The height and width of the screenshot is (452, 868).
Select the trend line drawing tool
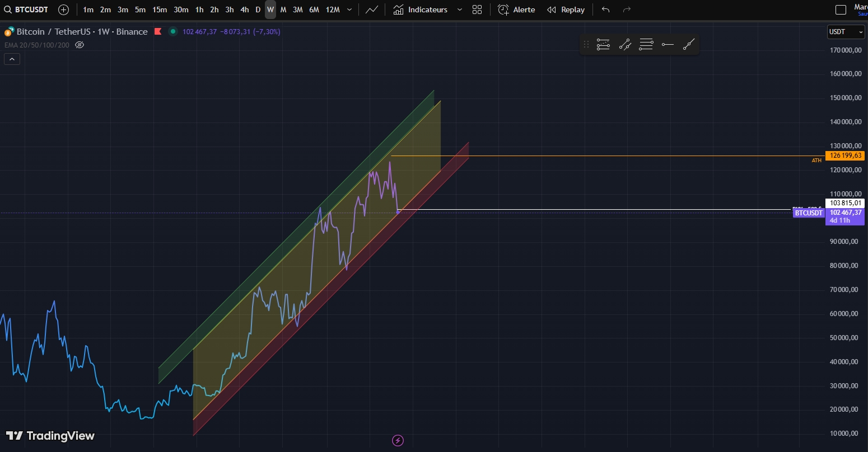(x=689, y=45)
